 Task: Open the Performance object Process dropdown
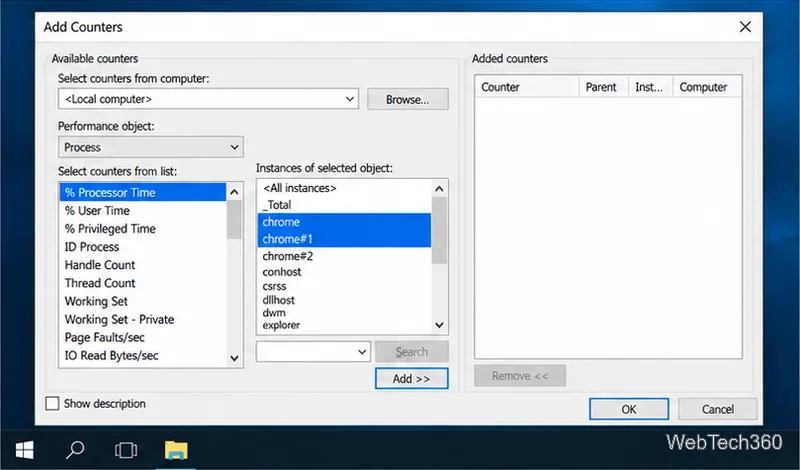click(x=151, y=147)
